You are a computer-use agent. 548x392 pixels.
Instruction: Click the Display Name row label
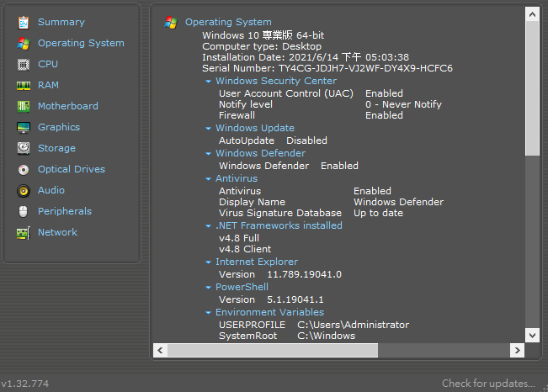[252, 202]
